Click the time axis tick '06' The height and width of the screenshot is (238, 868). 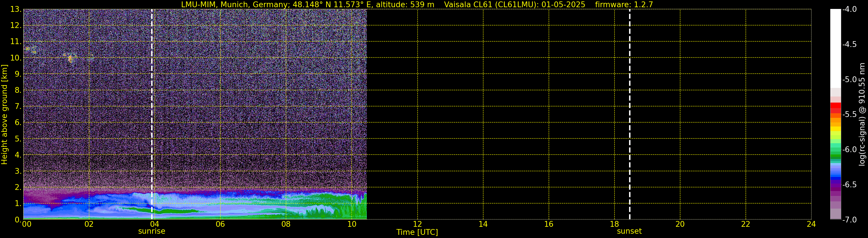click(x=220, y=224)
